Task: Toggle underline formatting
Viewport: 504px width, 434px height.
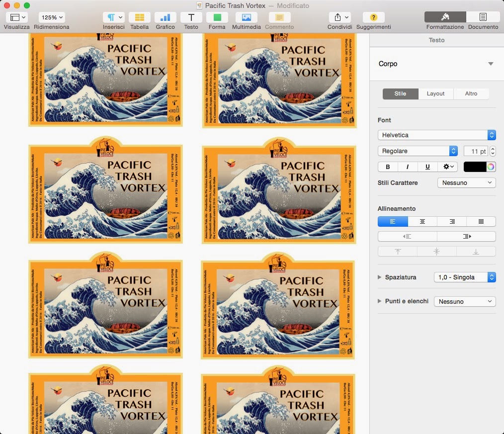Action: (x=427, y=167)
